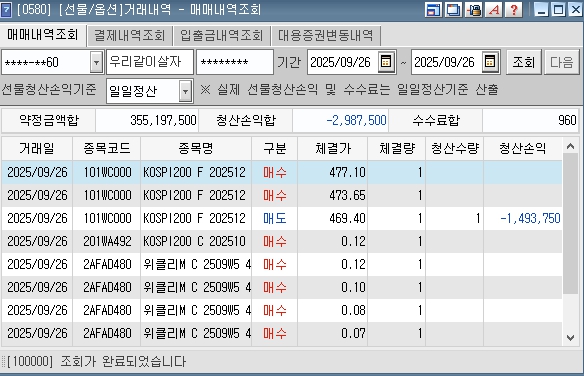Select the 위클리M row priced 0.08
Viewport: 584px width, 376px height.
tap(282, 310)
